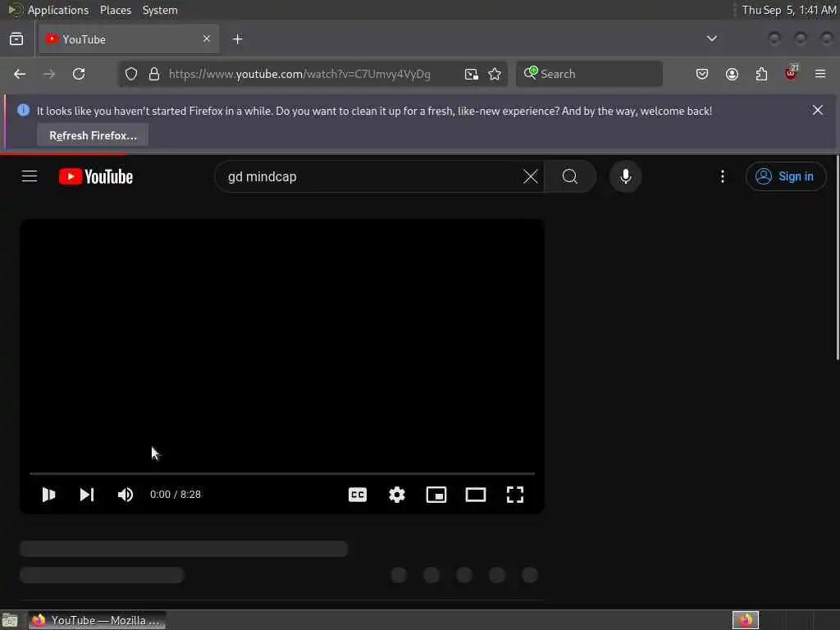
Task: Open the Applications menu
Action: [x=58, y=10]
